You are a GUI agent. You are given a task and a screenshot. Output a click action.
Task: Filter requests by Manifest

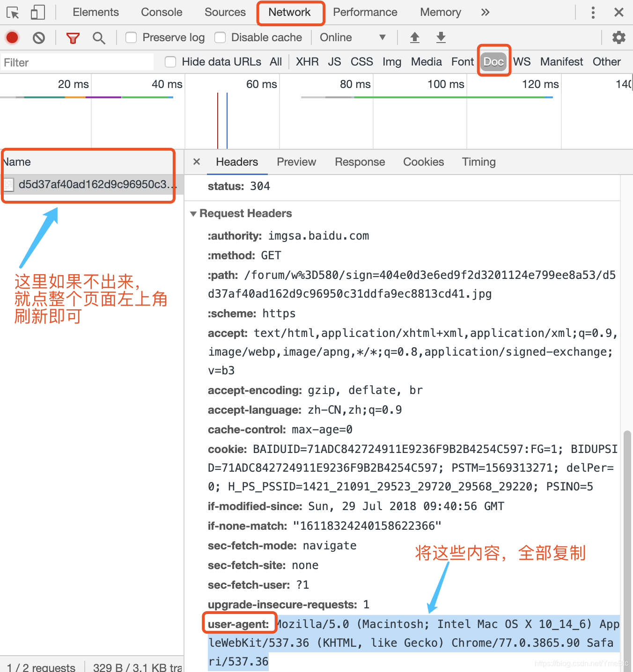[561, 62]
